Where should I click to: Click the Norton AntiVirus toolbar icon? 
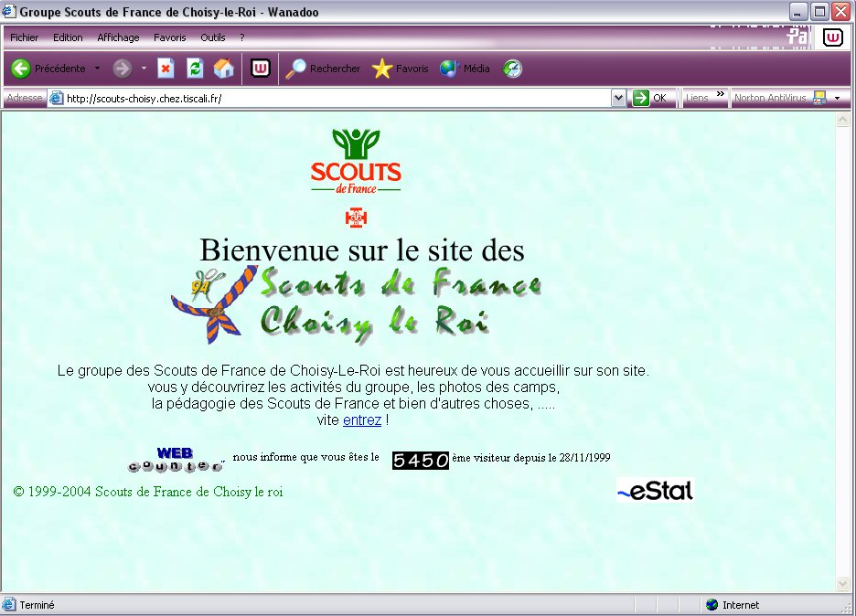(x=819, y=98)
